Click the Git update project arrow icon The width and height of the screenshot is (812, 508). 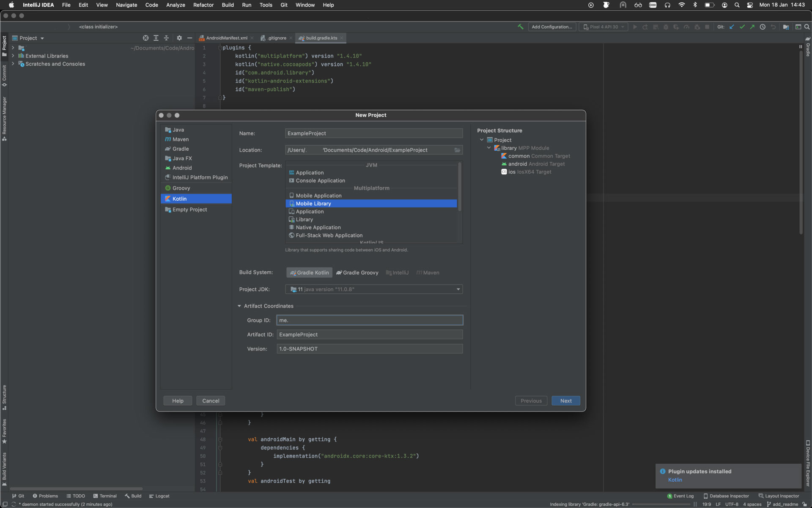[x=732, y=27]
